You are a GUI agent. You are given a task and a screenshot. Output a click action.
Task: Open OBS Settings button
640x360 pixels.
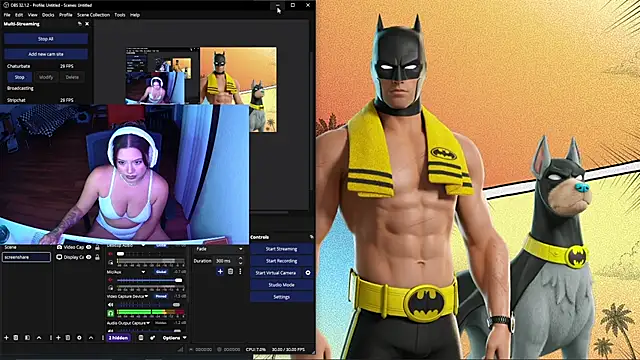pyautogui.click(x=281, y=297)
